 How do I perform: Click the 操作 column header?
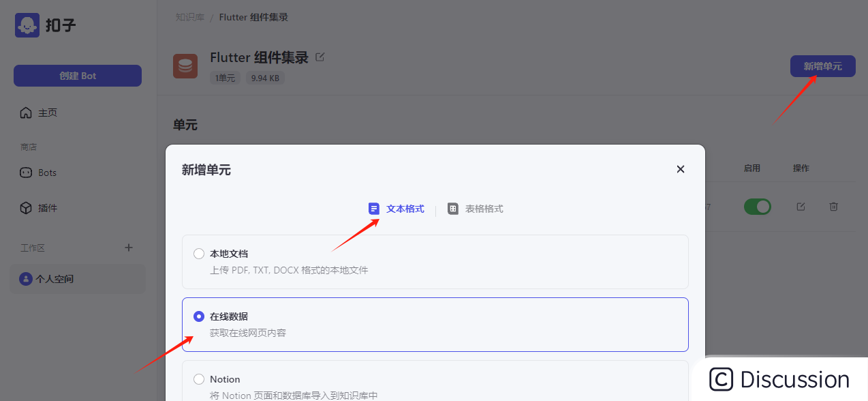801,168
